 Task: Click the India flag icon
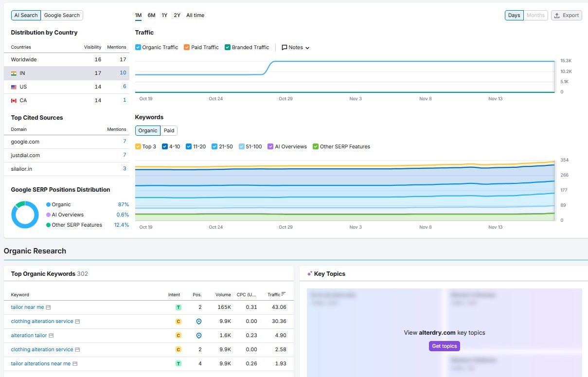pos(14,73)
